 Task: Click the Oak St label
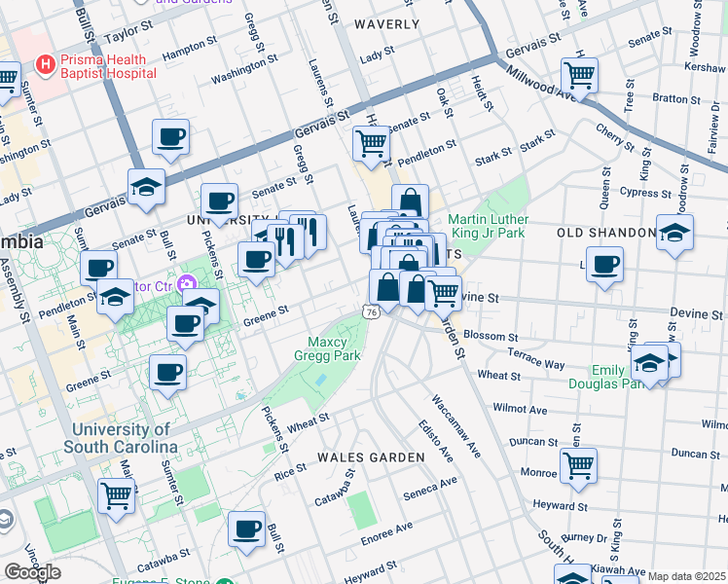pos(445,102)
